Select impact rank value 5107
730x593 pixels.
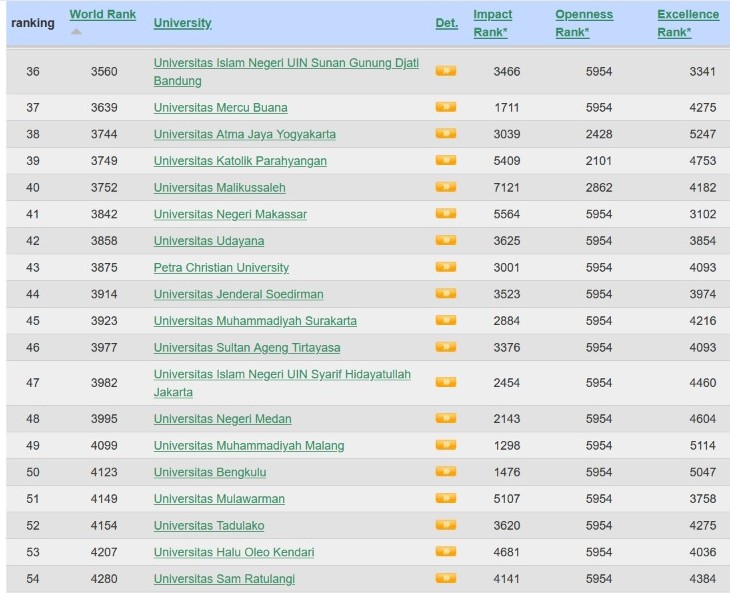[507, 499]
